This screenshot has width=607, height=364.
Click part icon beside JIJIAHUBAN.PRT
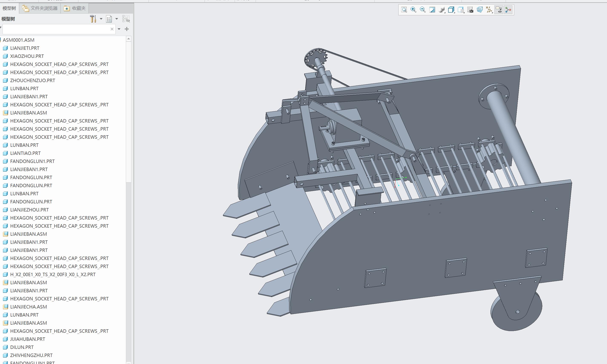pos(5,339)
